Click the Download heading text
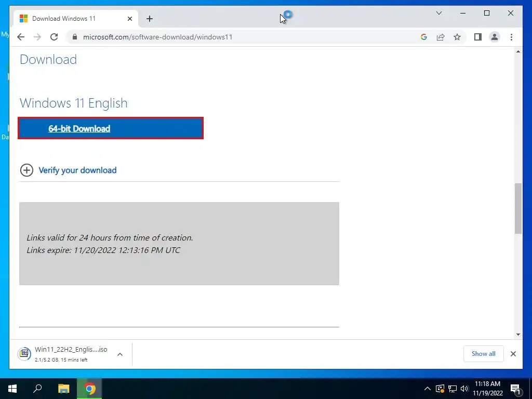This screenshot has height=399, width=532. tap(48, 59)
